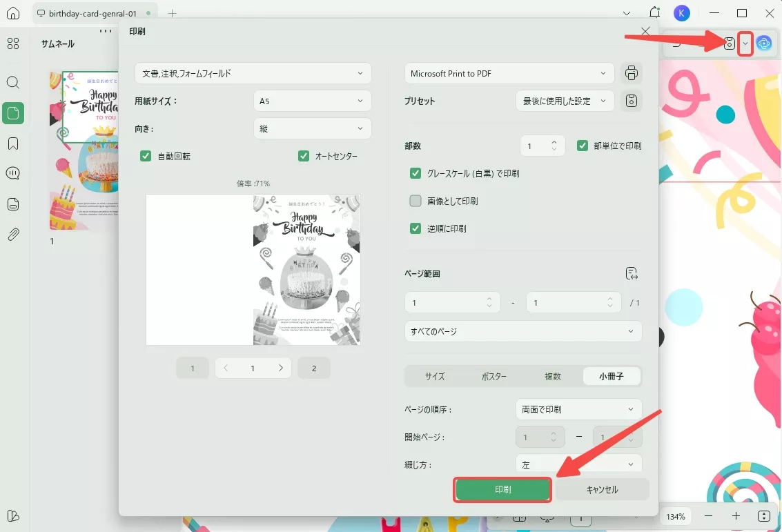Open the print content type dropdown
The height and width of the screenshot is (532, 782).
pyautogui.click(x=253, y=73)
